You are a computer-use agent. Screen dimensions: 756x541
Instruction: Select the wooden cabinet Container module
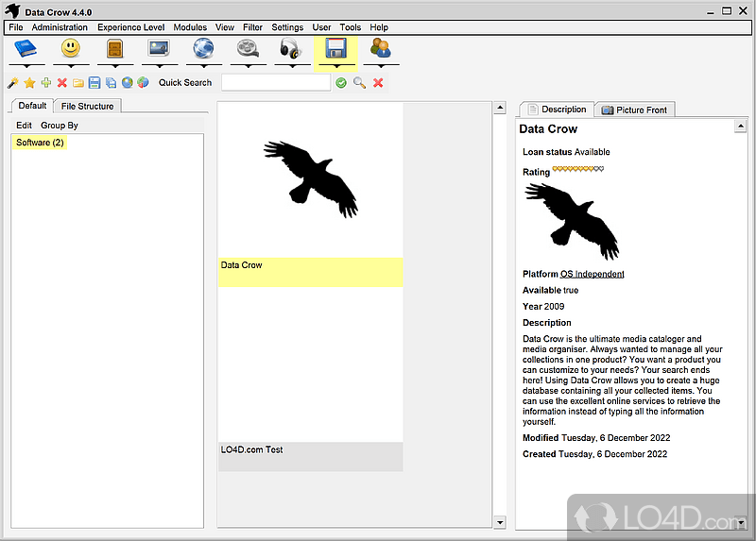114,49
